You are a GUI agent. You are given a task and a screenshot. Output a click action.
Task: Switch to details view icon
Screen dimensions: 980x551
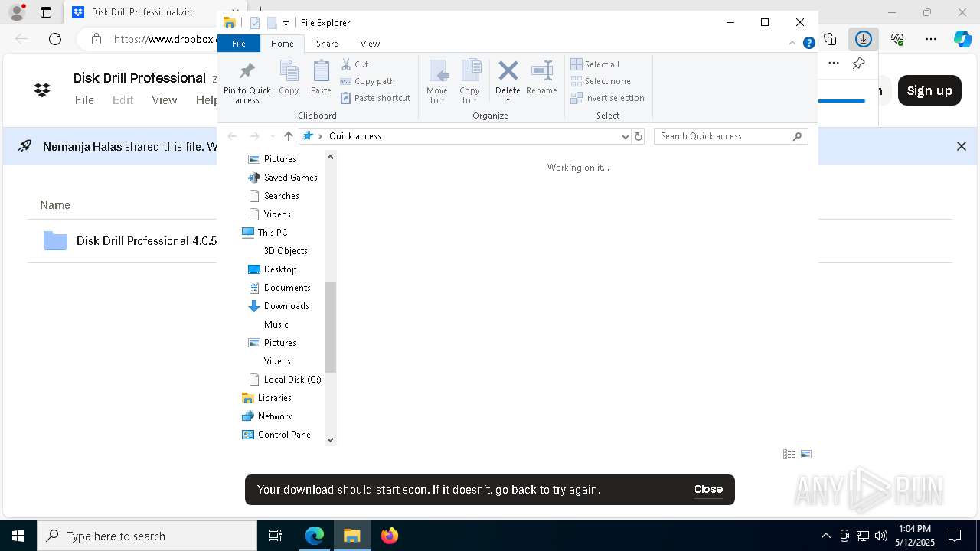789,455
